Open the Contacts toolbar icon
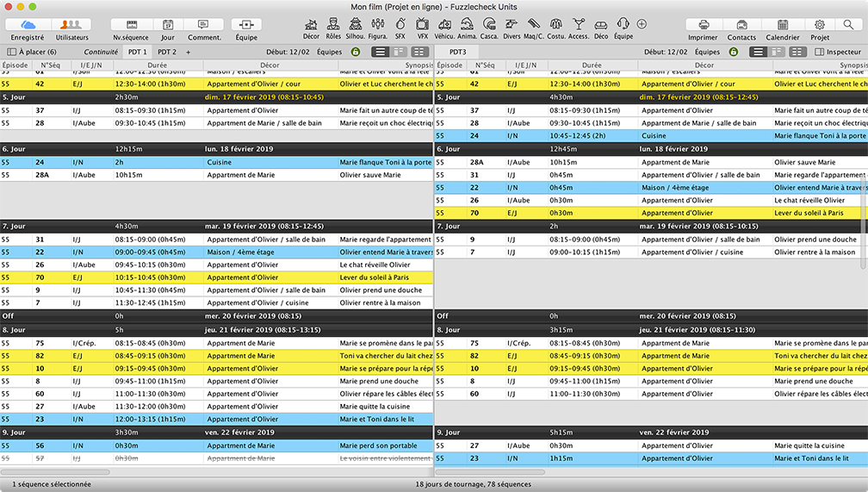Image resolution: width=868 pixels, height=492 pixels. pos(741,24)
